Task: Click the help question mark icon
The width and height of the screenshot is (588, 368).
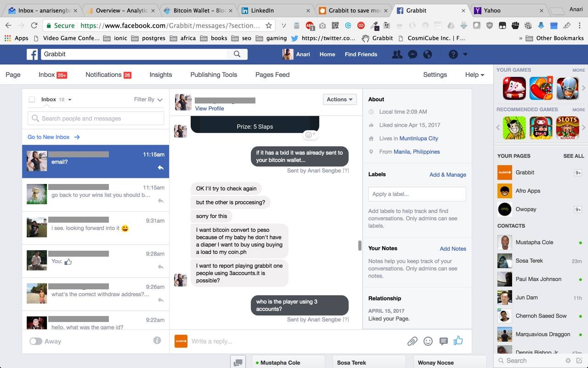Action: pos(453,54)
